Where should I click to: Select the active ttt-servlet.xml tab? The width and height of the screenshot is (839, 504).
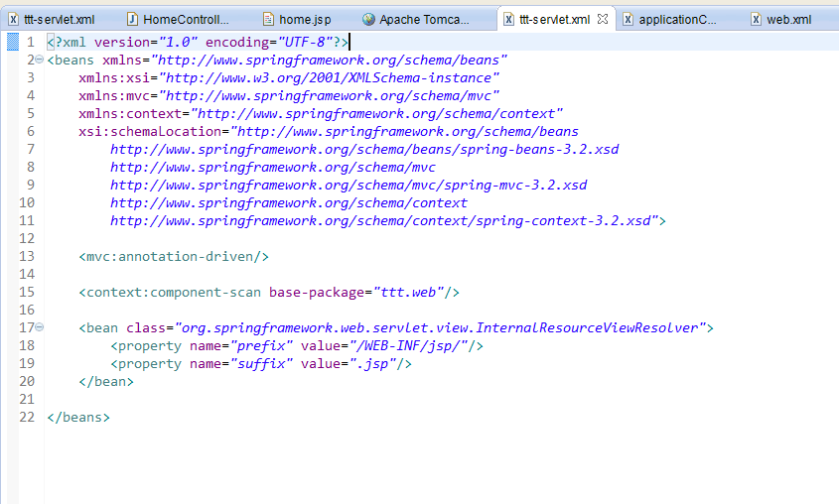554,20
